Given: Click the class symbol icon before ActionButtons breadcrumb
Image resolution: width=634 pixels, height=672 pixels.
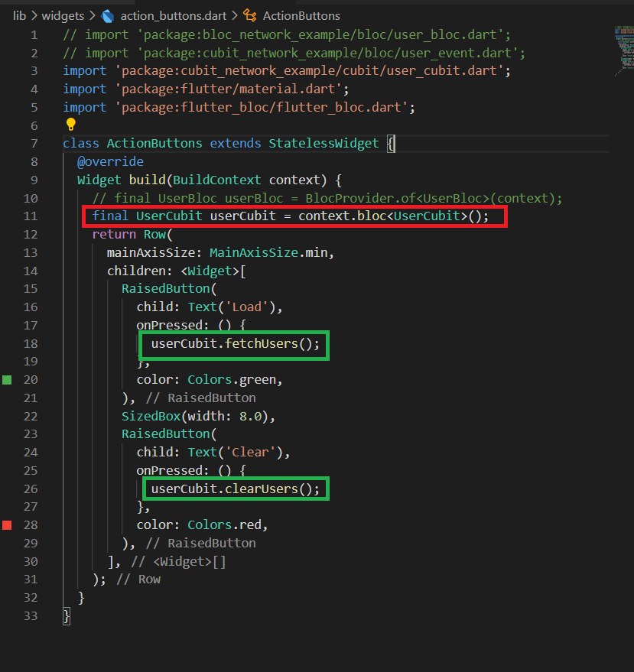Looking at the screenshot, I should coord(249,16).
